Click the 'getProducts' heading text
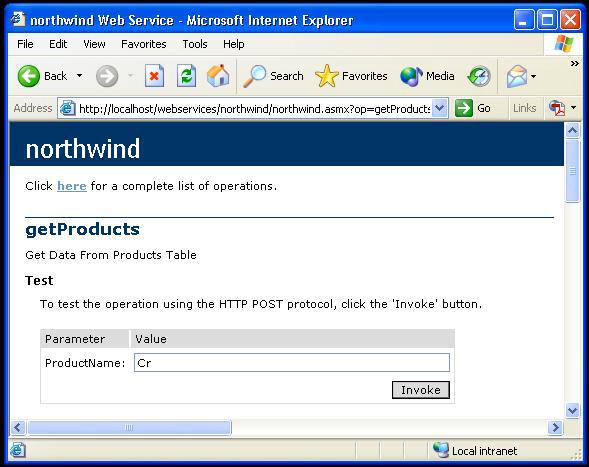This screenshot has height=467, width=589. 83,229
